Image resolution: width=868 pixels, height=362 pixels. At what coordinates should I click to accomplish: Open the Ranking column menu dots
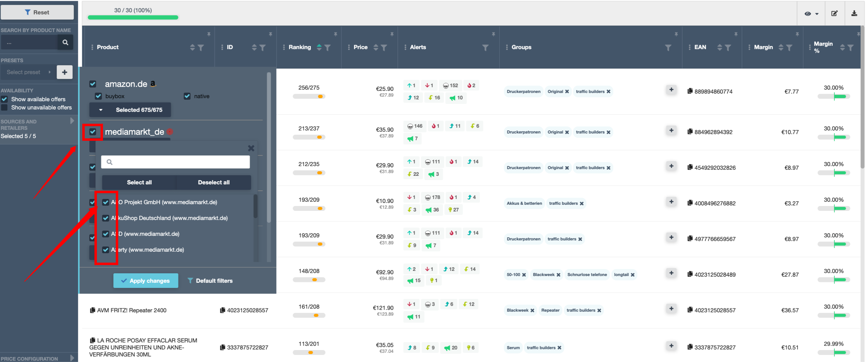(x=284, y=47)
